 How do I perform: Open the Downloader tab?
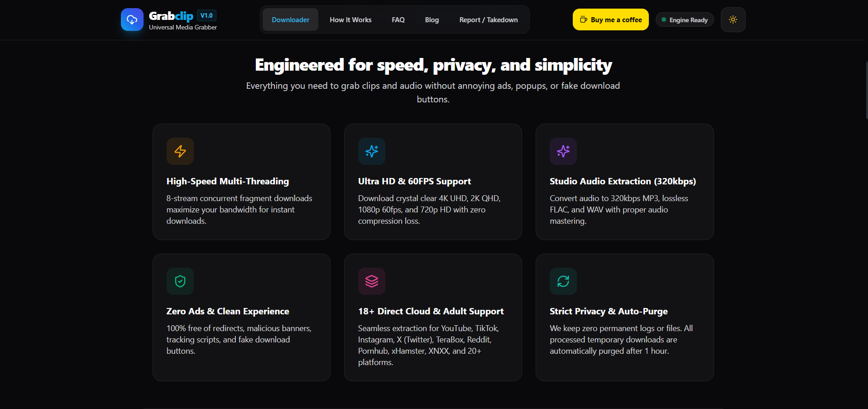pos(291,19)
